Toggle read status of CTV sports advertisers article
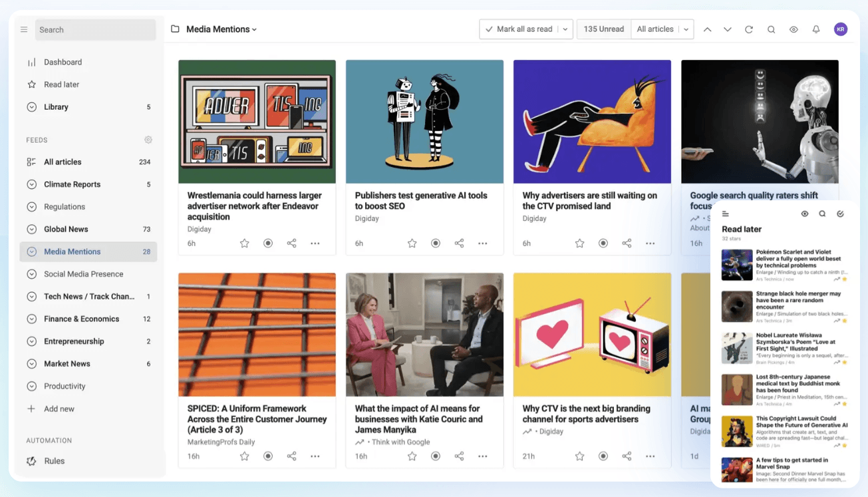The image size is (868, 497). coord(603,456)
